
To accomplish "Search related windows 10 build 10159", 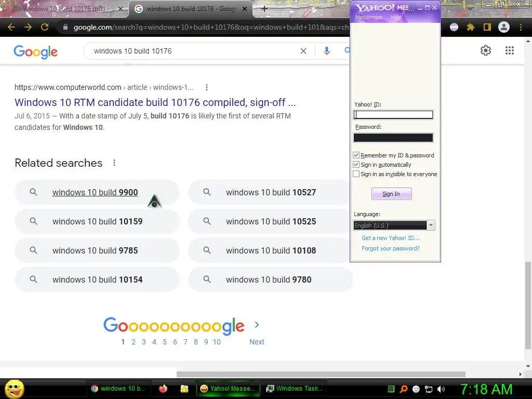I will click(97, 221).
